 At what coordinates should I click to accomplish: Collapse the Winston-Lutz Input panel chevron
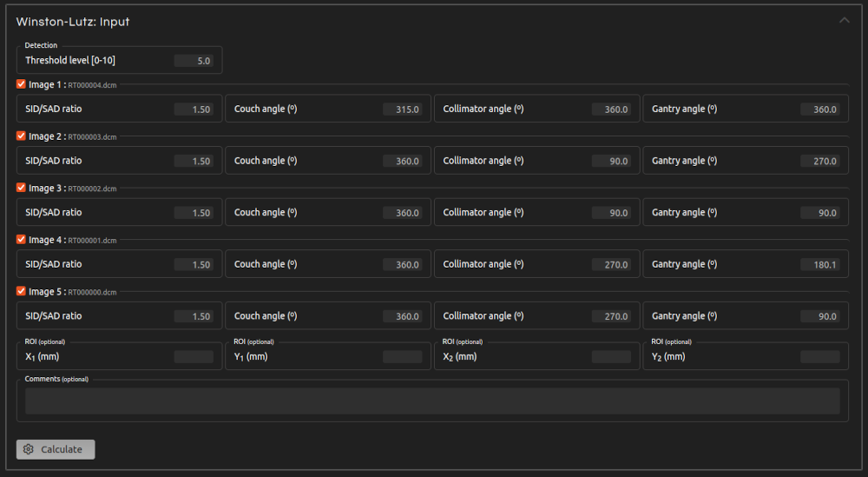point(844,21)
